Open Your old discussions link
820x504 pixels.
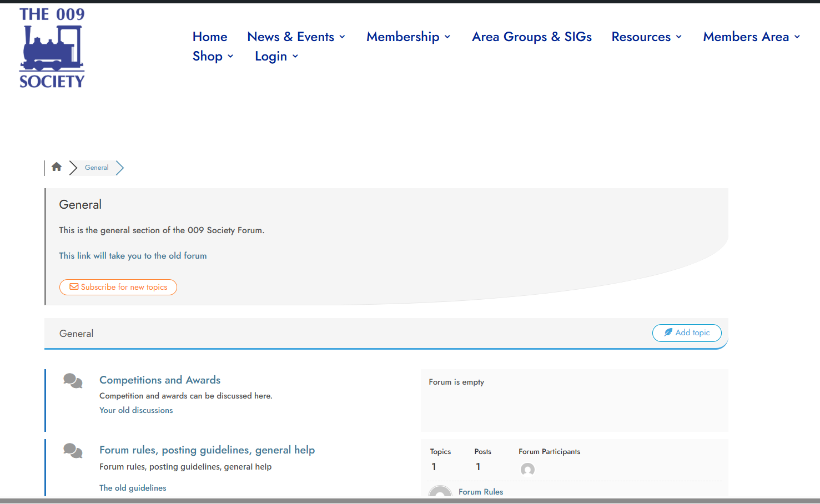136,410
